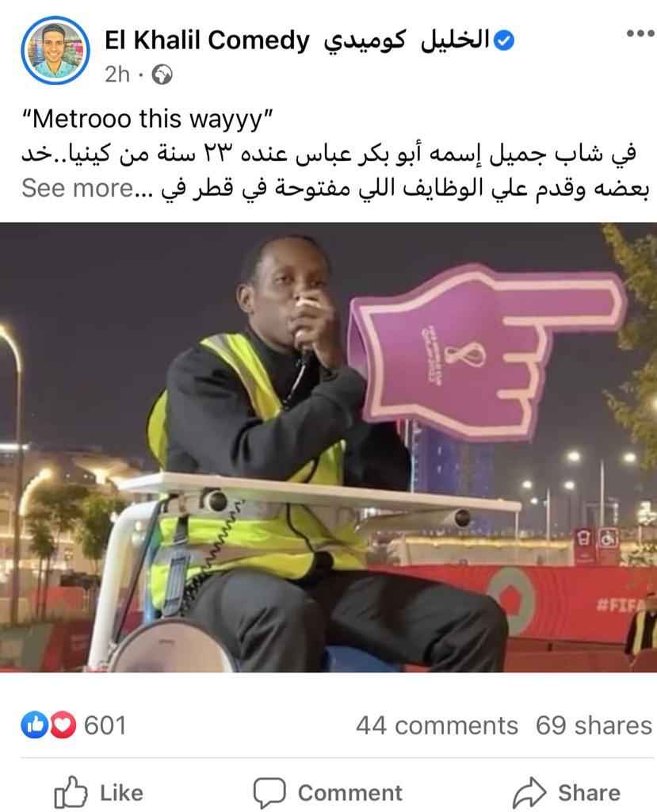The image size is (657, 812).
Task: Click the Share arrow icon
Action: pyautogui.click(x=529, y=792)
